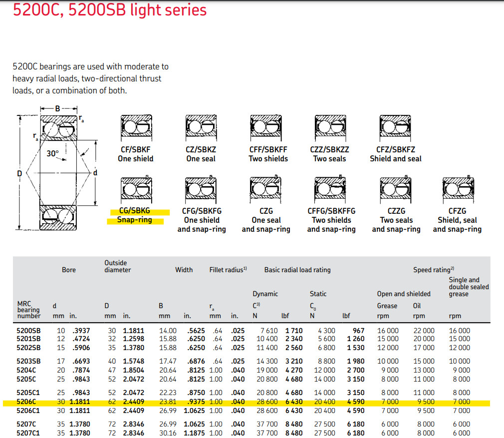
Task: Click the Bore column header
Action: [x=69, y=270]
